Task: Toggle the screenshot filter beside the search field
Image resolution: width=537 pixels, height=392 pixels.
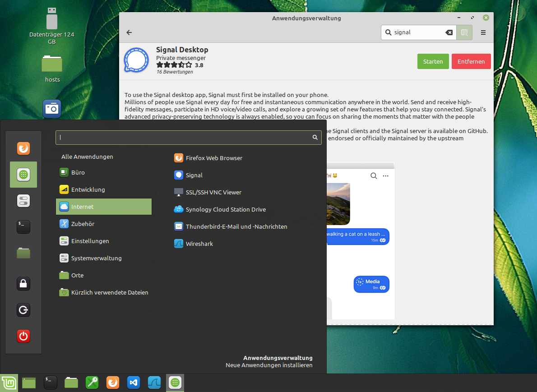Action: pyautogui.click(x=464, y=32)
